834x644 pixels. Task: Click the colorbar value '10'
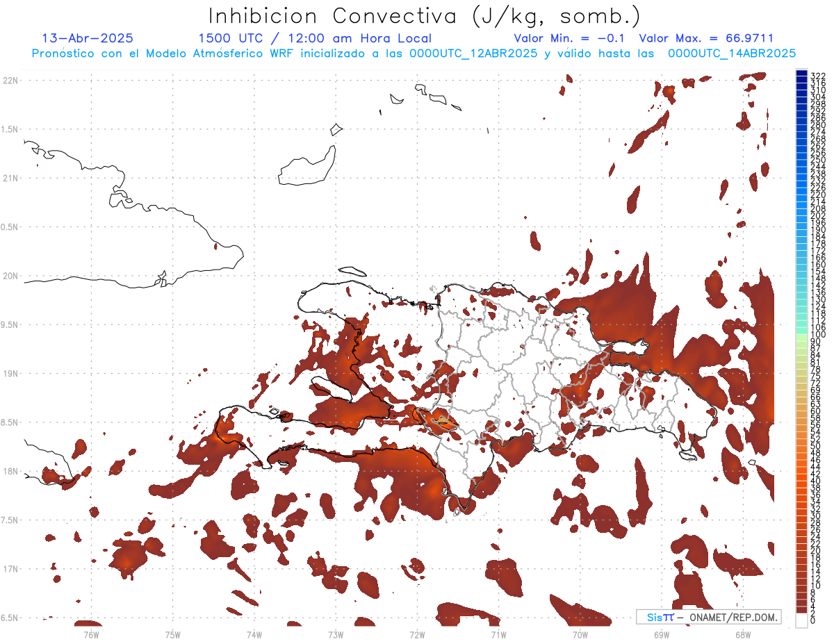pyautogui.click(x=816, y=586)
